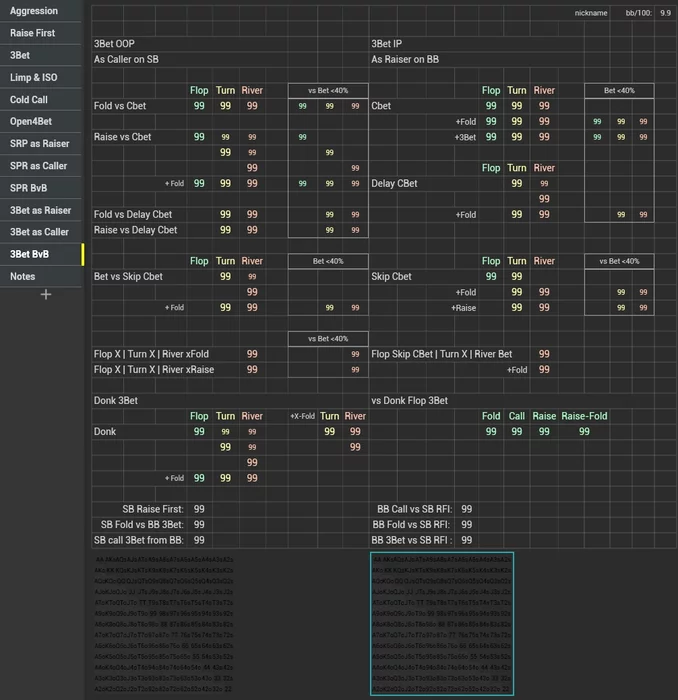Image resolution: width=678 pixels, height=700 pixels.
Task: Click the BB Call vs SB RFI value
Action: click(x=467, y=509)
